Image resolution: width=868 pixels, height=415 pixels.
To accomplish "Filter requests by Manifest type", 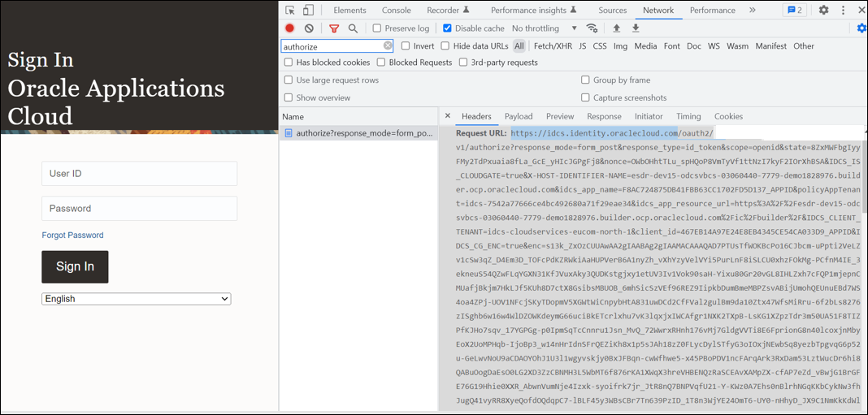I will pos(771,46).
